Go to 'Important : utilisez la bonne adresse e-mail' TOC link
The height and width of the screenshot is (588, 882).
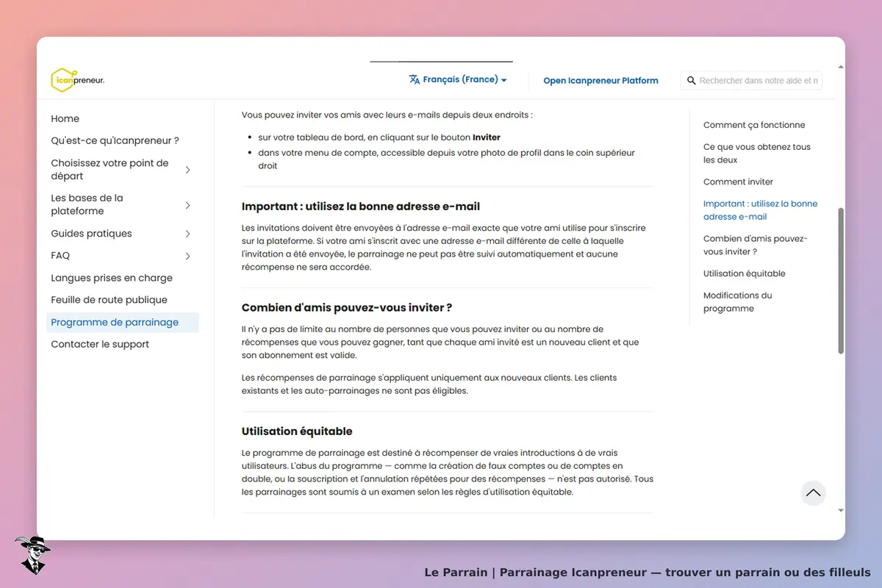click(x=760, y=210)
